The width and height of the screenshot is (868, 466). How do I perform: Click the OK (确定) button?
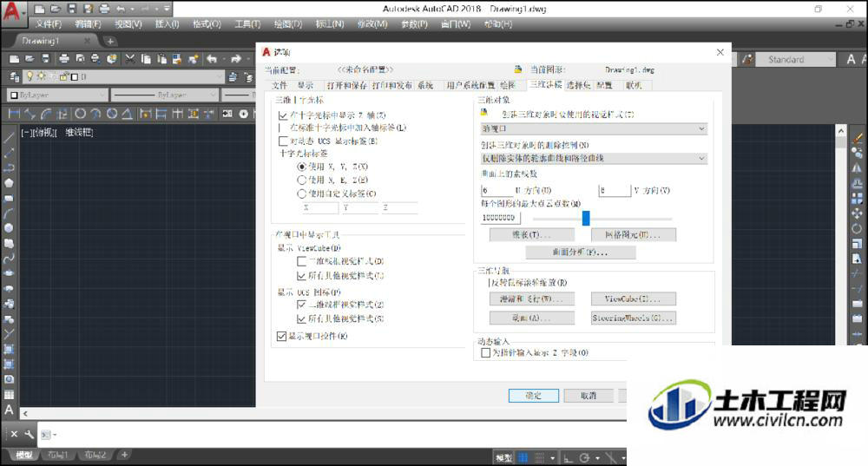tap(533, 396)
